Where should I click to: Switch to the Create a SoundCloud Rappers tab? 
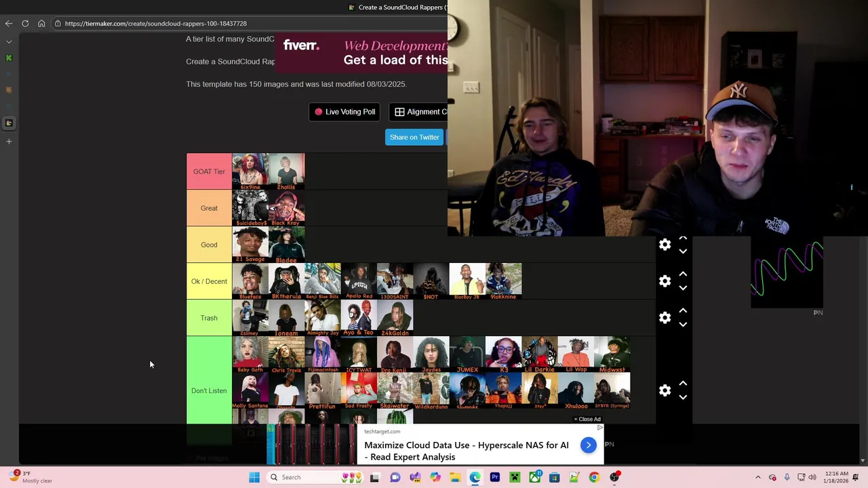tap(397, 7)
